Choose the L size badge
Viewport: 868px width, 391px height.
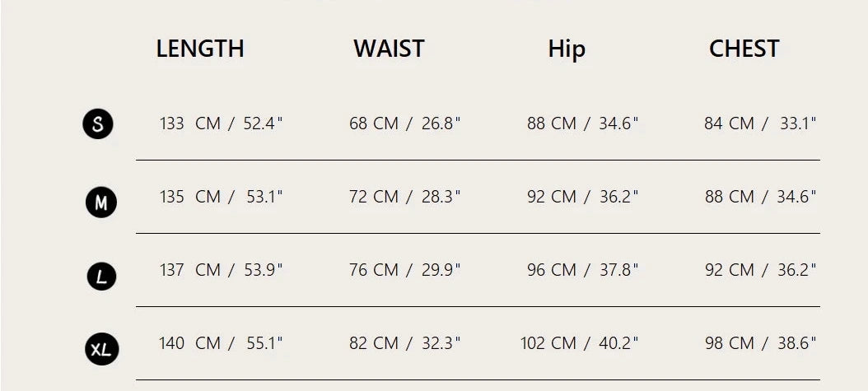[101, 277]
